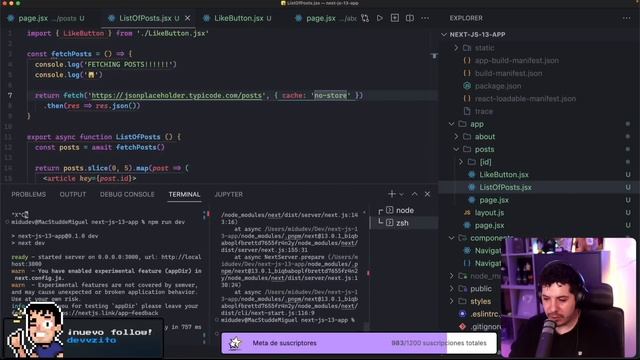Expand the public folder
Viewport: 640px width, 360px height.
(480, 289)
